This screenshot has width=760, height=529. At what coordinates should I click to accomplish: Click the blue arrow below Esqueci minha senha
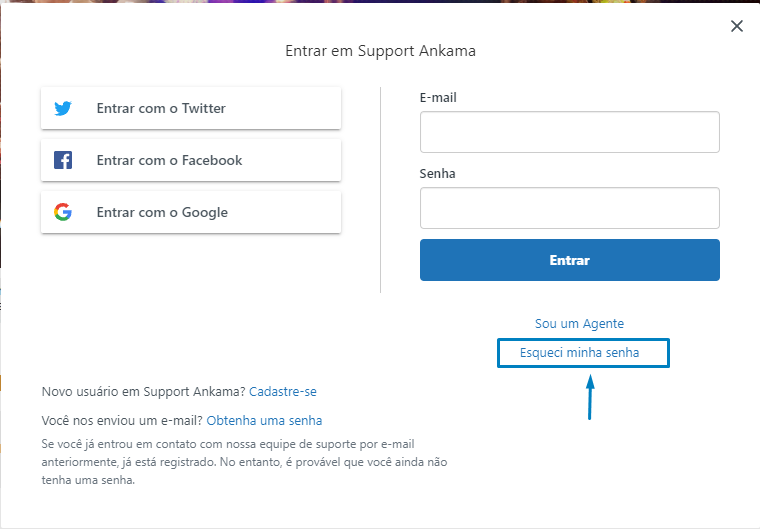(590, 397)
